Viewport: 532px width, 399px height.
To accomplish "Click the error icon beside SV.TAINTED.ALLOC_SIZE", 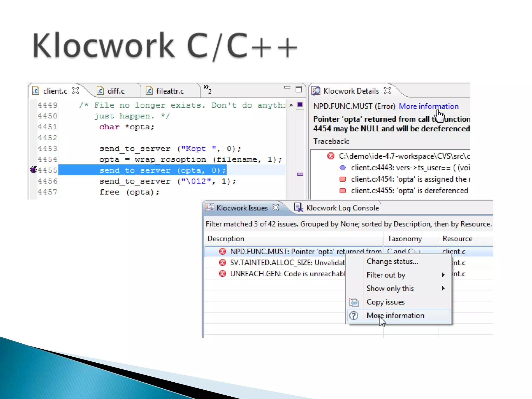I will click(222, 262).
